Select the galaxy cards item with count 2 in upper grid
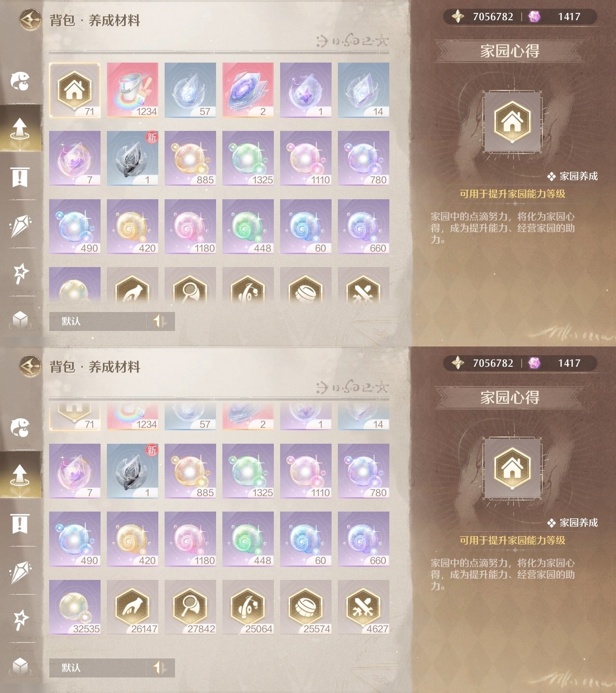 [x=248, y=90]
